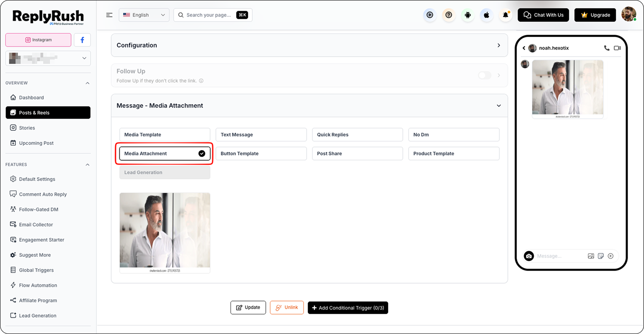Tap the sticker icon in preview
The image size is (644, 334).
click(601, 256)
